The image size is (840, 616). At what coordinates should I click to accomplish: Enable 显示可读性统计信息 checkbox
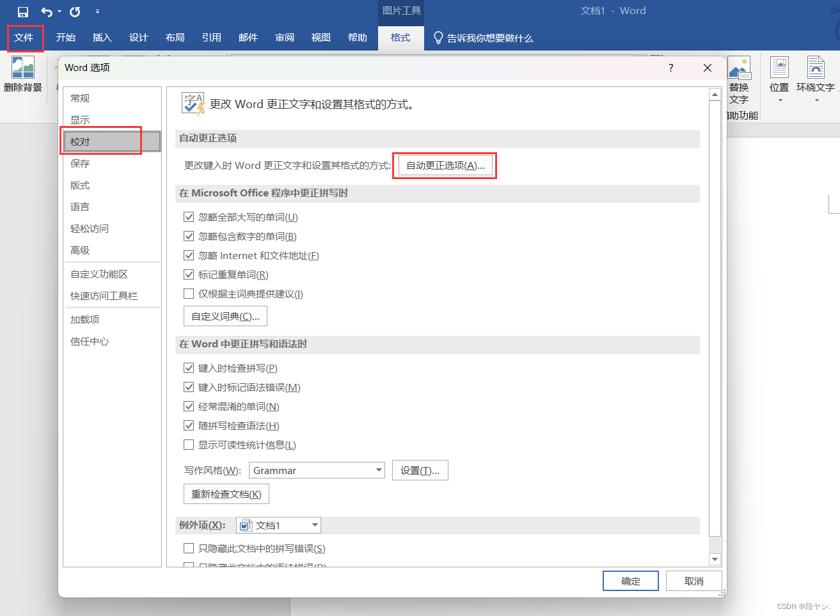click(x=189, y=445)
